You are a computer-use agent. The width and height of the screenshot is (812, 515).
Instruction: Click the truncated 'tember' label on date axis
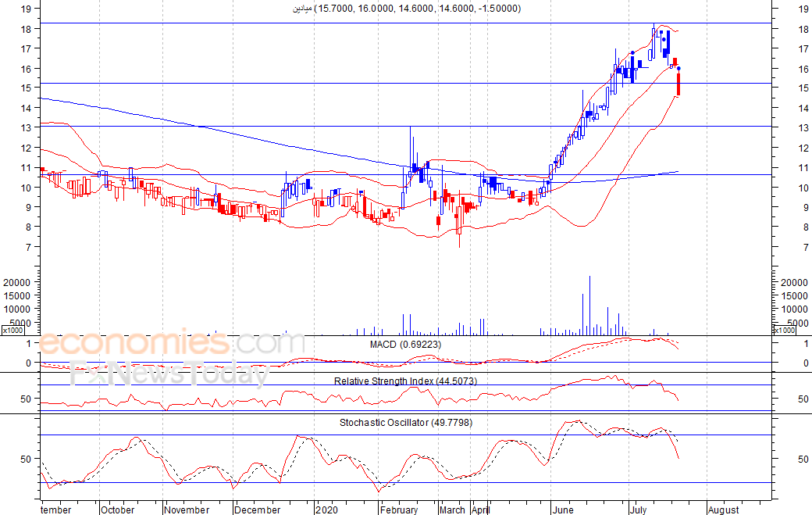[56, 510]
